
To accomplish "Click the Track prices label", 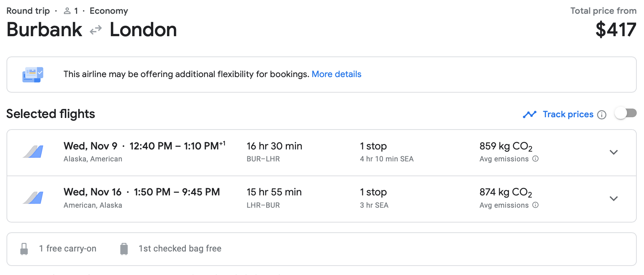I will click(x=568, y=114).
